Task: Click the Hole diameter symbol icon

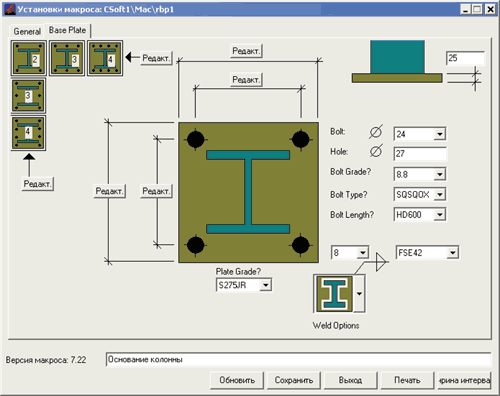Action: (x=376, y=151)
